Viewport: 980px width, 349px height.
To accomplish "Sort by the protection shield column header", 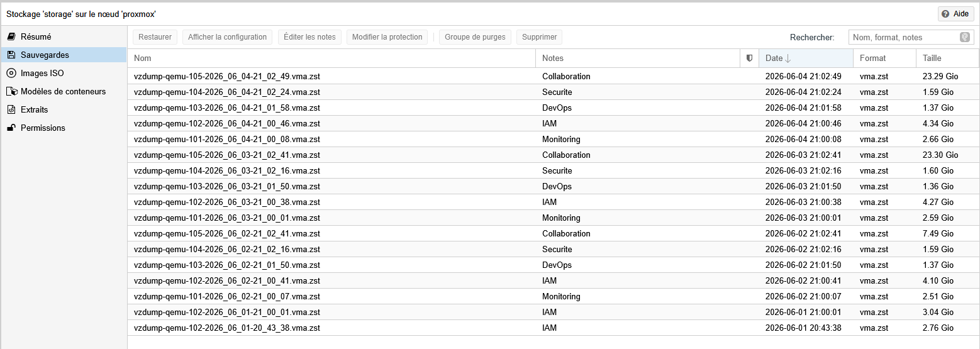I will pyautogui.click(x=749, y=58).
